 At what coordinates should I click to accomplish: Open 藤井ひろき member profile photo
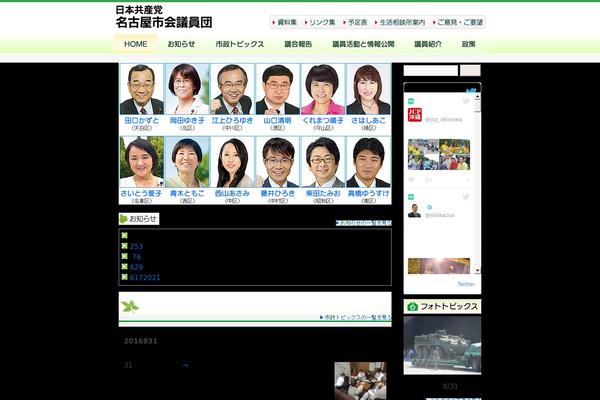277,162
